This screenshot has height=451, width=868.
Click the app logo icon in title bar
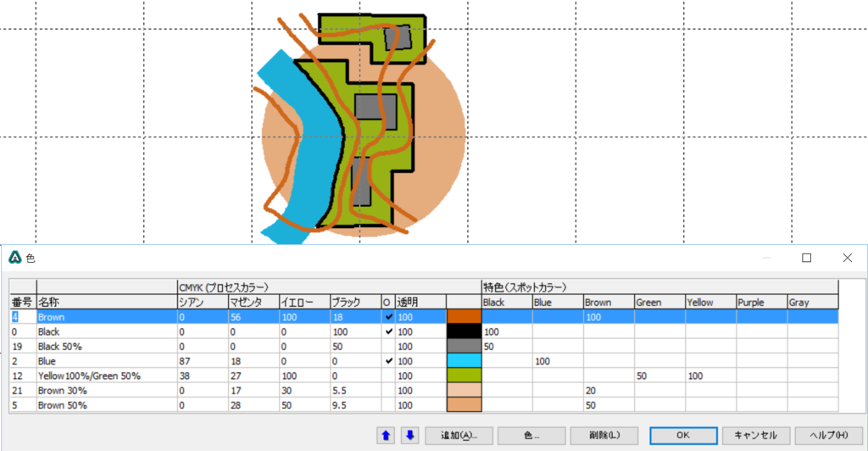click(x=15, y=258)
